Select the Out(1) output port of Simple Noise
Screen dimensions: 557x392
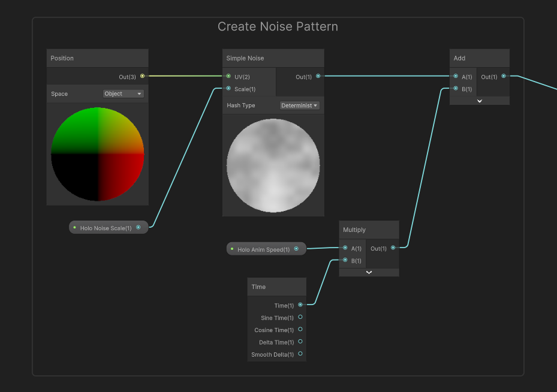click(318, 76)
